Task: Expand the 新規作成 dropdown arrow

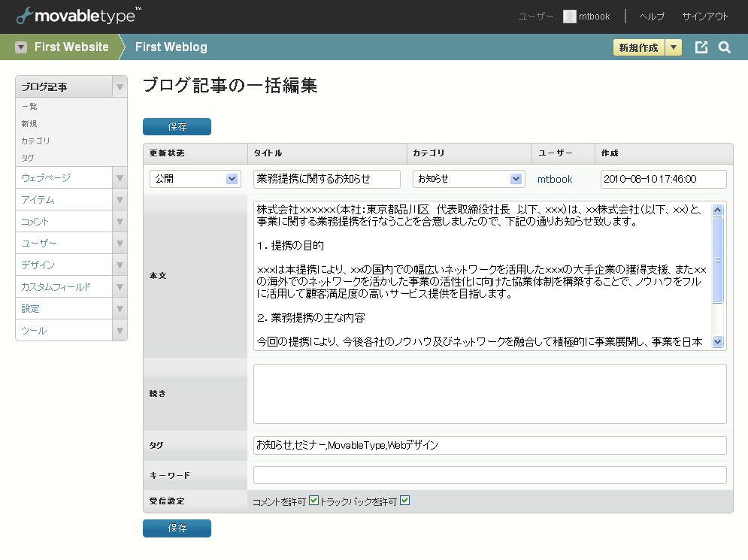Action: 674,47
